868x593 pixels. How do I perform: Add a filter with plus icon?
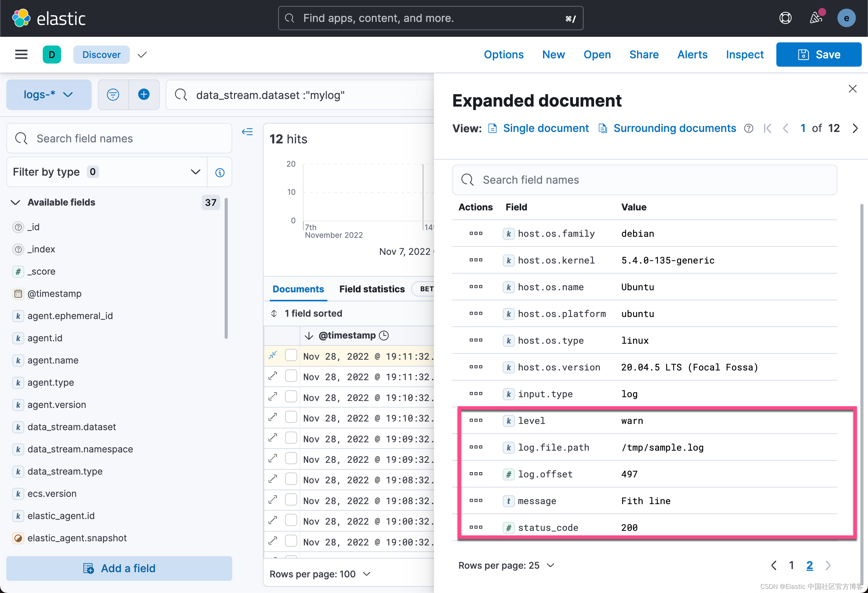[144, 94]
